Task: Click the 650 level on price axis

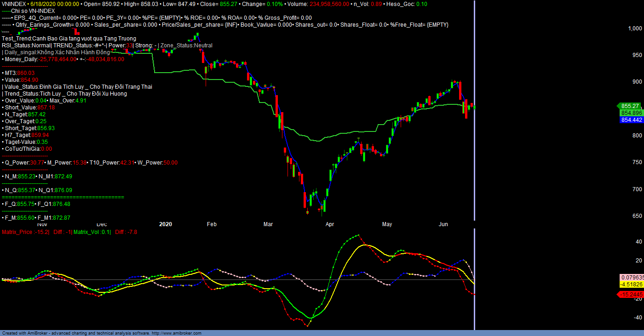Action: click(636, 216)
